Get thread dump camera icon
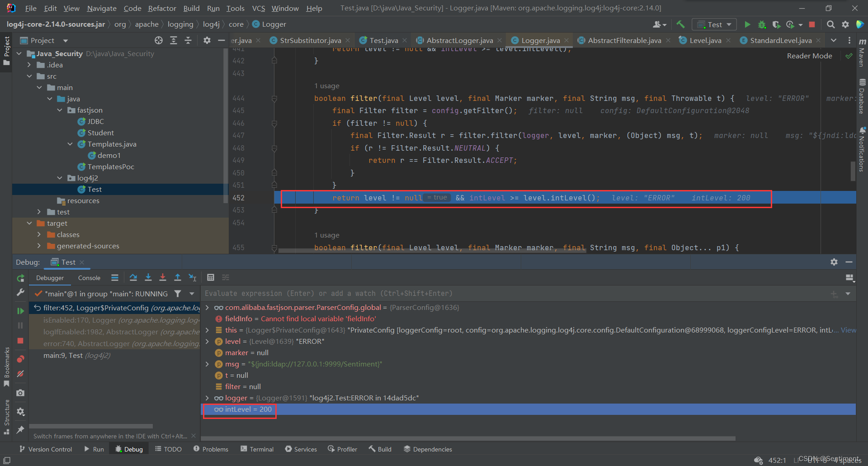 click(x=20, y=393)
